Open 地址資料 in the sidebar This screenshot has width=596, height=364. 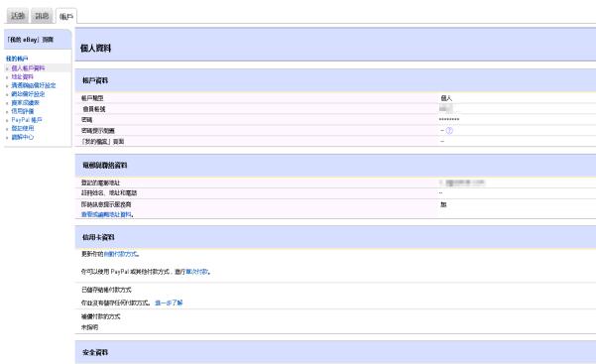[x=23, y=76]
